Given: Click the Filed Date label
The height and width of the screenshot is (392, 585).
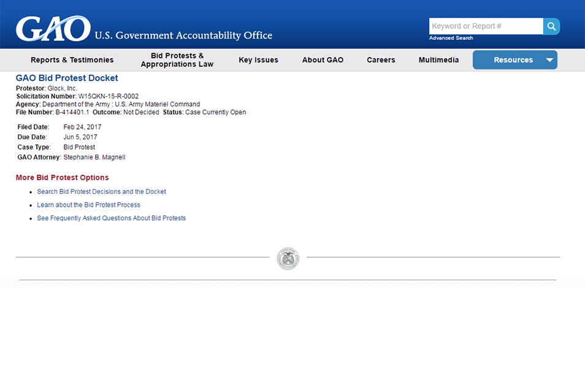Looking at the screenshot, I should pos(33,127).
